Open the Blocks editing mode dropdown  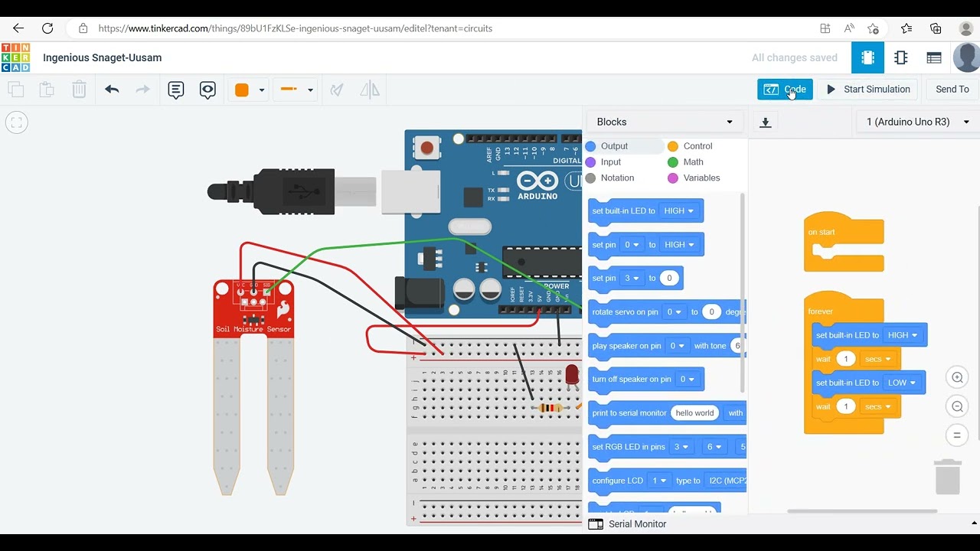pyautogui.click(x=665, y=122)
